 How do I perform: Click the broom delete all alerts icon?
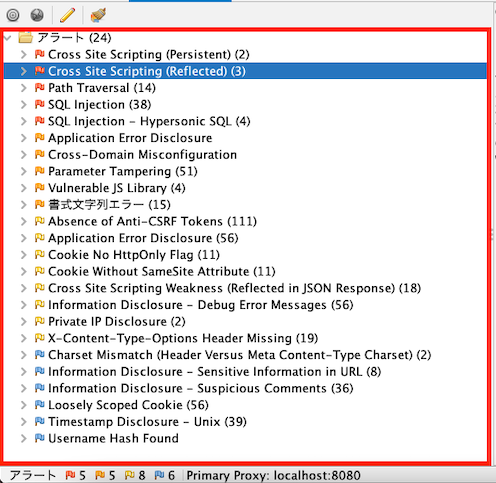[x=98, y=15]
